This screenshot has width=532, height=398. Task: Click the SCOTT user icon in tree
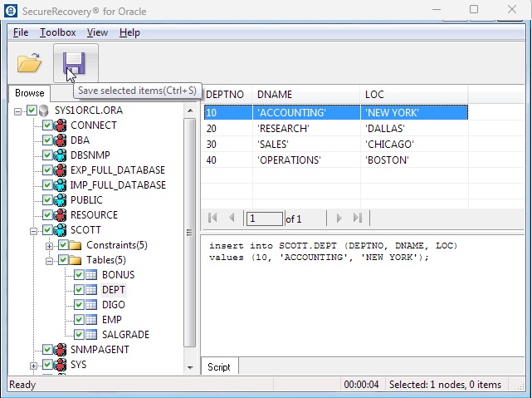click(x=60, y=230)
